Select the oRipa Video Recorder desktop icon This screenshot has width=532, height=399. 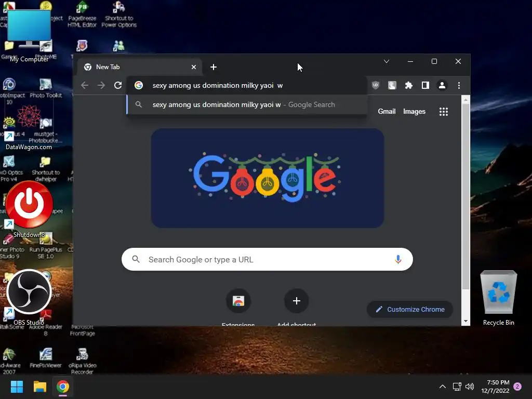(82, 362)
